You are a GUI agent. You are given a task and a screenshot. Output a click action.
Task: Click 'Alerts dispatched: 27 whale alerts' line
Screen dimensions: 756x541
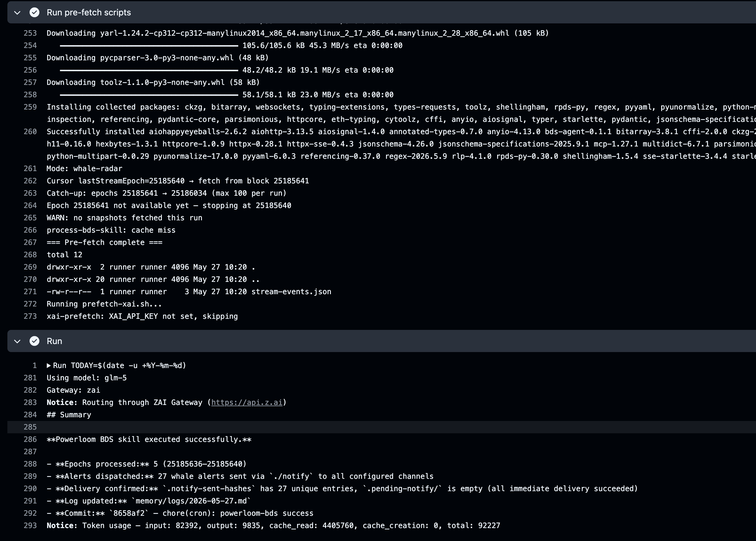tap(240, 476)
